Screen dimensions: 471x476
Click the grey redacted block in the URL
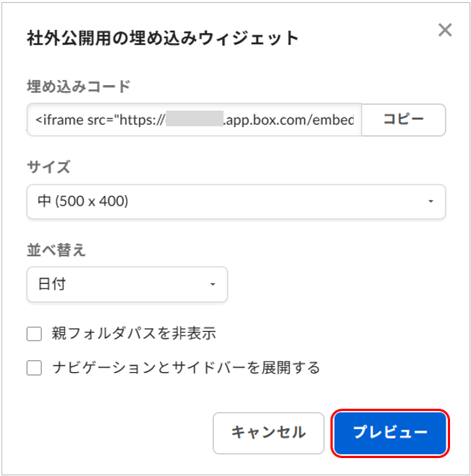[195, 120]
